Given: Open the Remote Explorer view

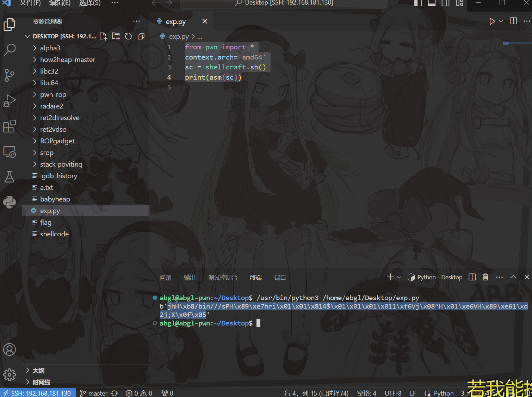Looking at the screenshot, I should coord(10,152).
